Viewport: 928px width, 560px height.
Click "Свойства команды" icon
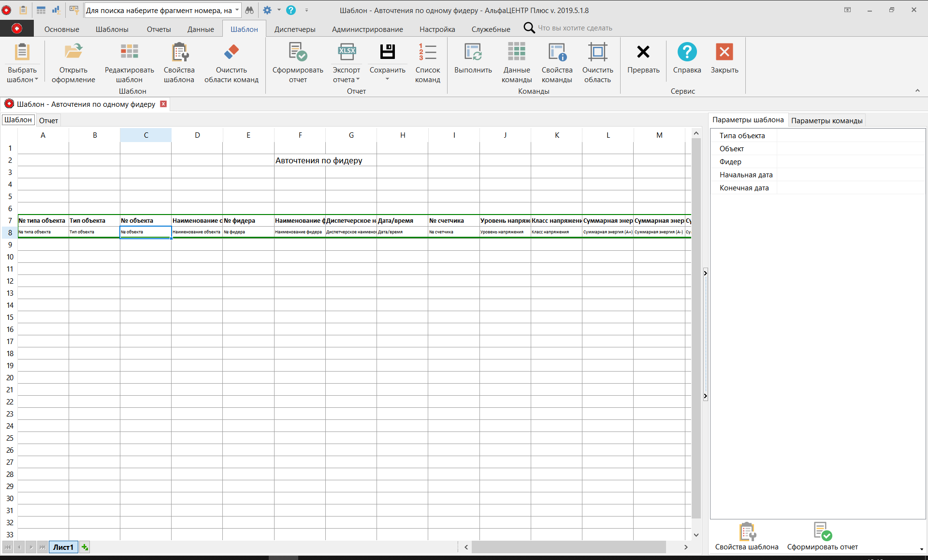point(557,62)
